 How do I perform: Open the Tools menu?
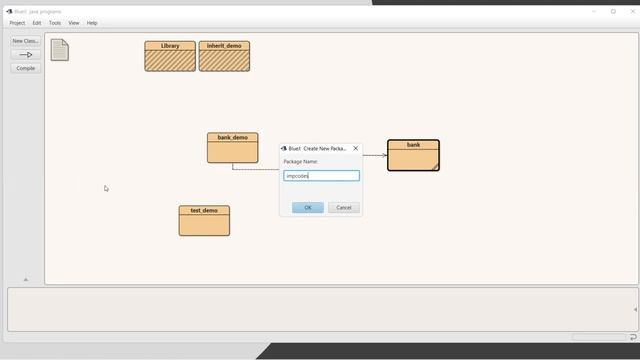point(55,23)
